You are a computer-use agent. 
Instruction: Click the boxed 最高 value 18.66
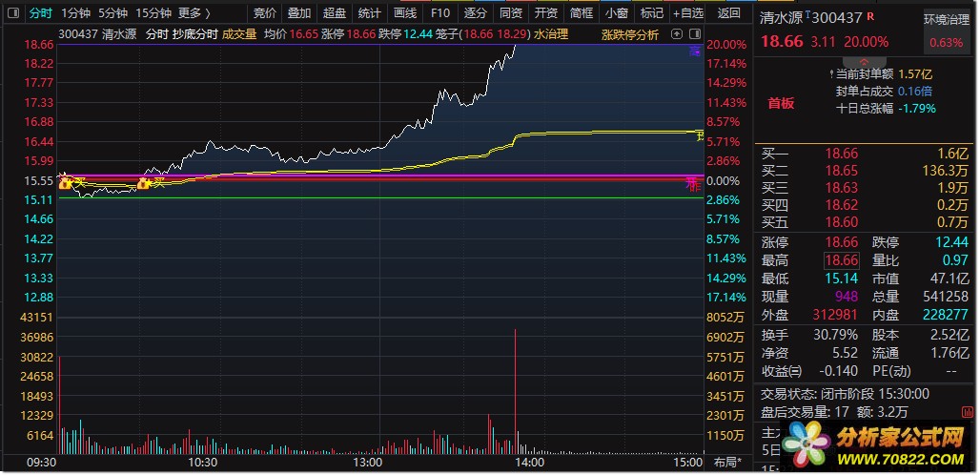click(841, 260)
